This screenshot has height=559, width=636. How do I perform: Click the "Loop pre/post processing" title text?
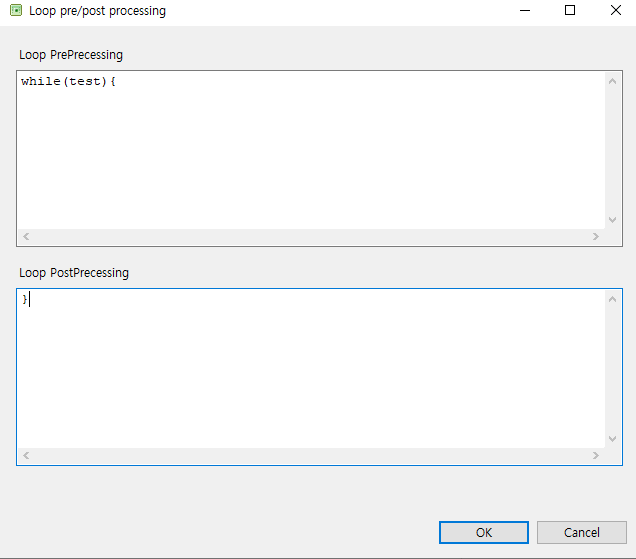(98, 11)
